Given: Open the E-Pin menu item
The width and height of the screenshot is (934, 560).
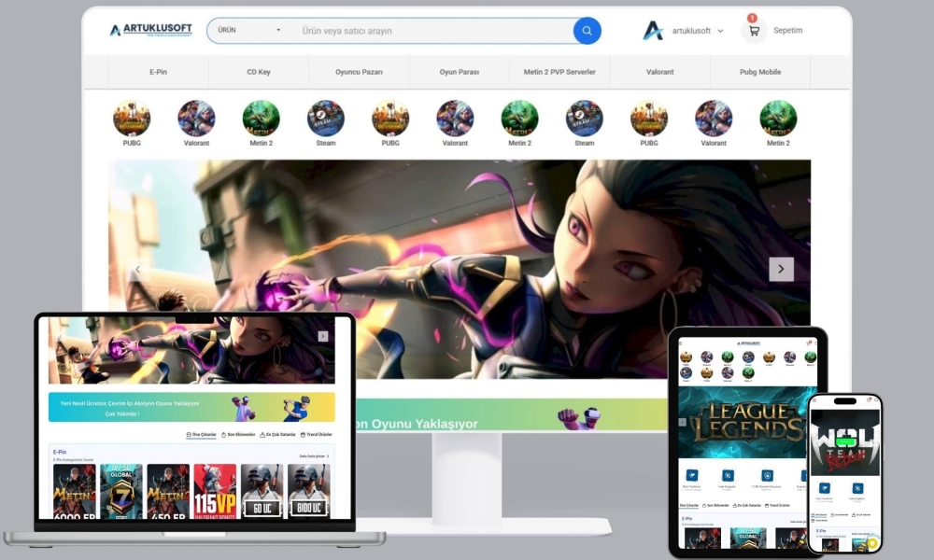Looking at the screenshot, I should [x=158, y=72].
